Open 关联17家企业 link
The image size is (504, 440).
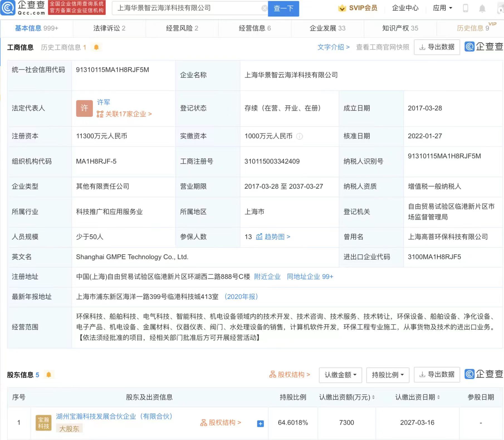[124, 114]
